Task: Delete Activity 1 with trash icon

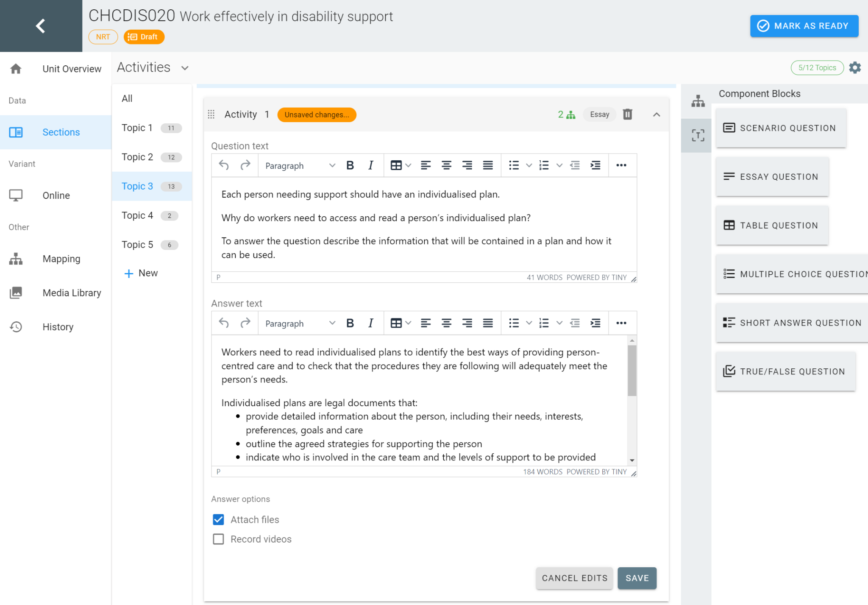Action: point(627,114)
